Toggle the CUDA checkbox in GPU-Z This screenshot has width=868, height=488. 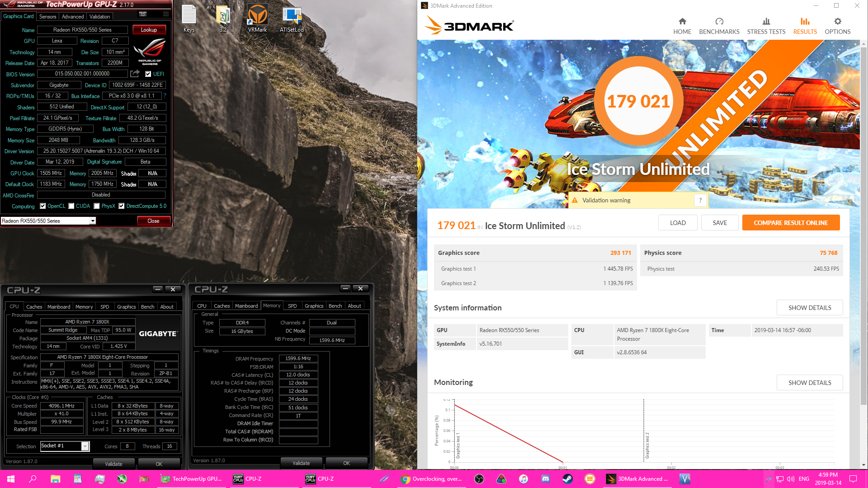[x=71, y=206]
